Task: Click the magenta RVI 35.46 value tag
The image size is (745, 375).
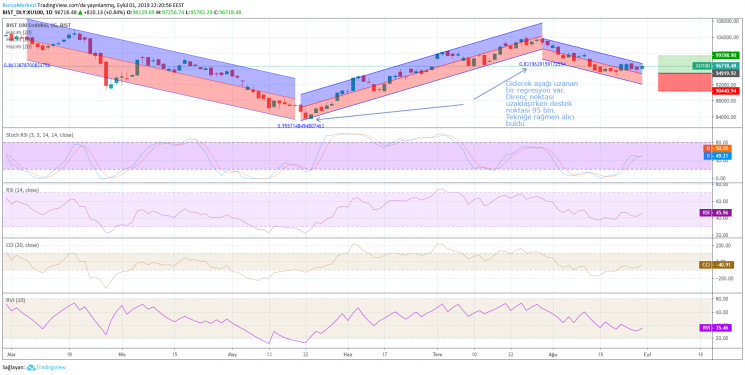Action: point(716,327)
